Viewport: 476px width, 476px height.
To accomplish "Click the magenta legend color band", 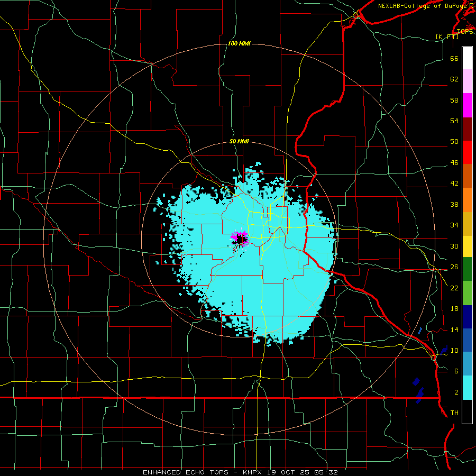I will point(467,105).
